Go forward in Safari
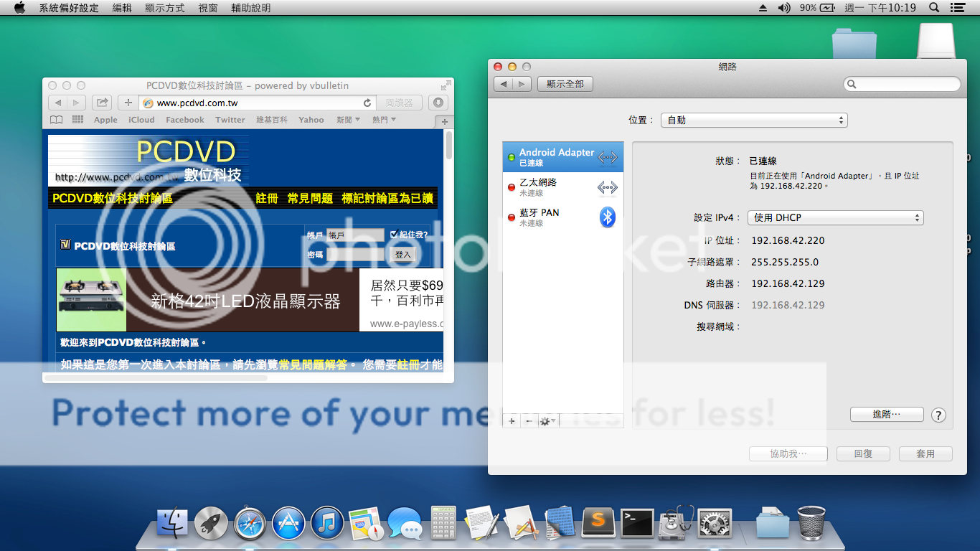The width and height of the screenshot is (980, 551). tap(77, 103)
